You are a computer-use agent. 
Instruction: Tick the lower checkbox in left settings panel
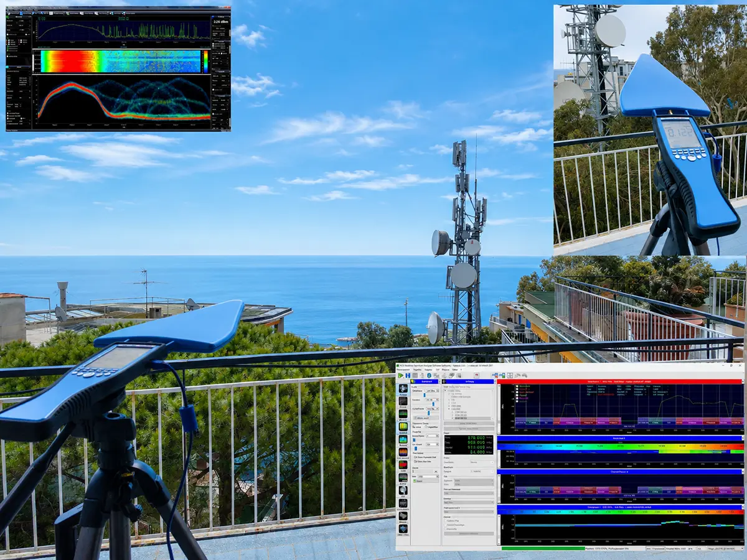[x=415, y=462]
